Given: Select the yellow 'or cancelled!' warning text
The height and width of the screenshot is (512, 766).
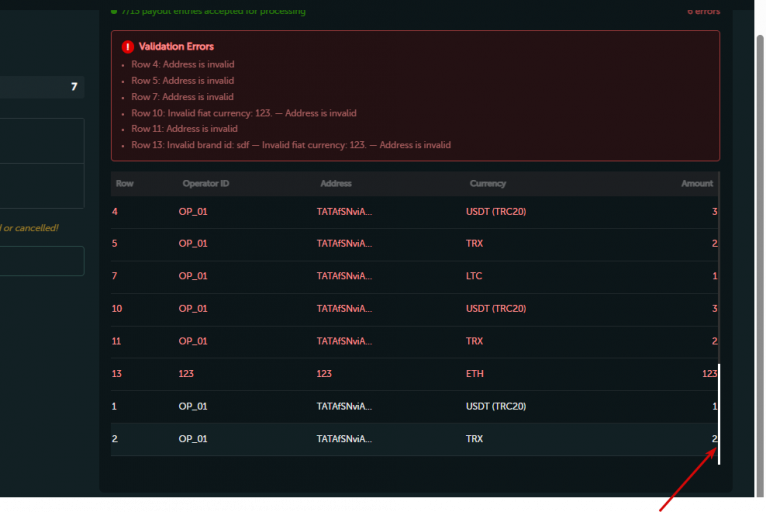Looking at the screenshot, I should pyautogui.click(x=31, y=228).
